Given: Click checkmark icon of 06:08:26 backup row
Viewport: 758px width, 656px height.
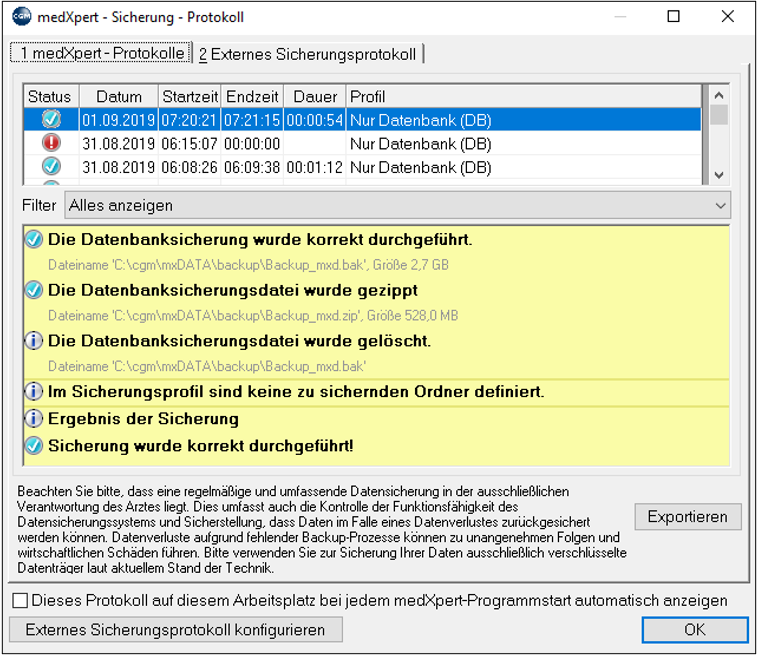Looking at the screenshot, I should pyautogui.click(x=51, y=167).
